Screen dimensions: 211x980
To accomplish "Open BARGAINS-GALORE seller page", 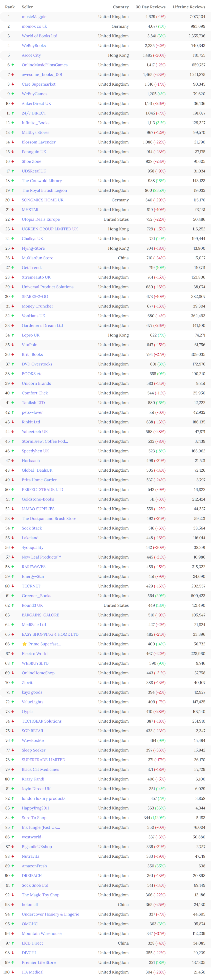I will pos(40,615).
